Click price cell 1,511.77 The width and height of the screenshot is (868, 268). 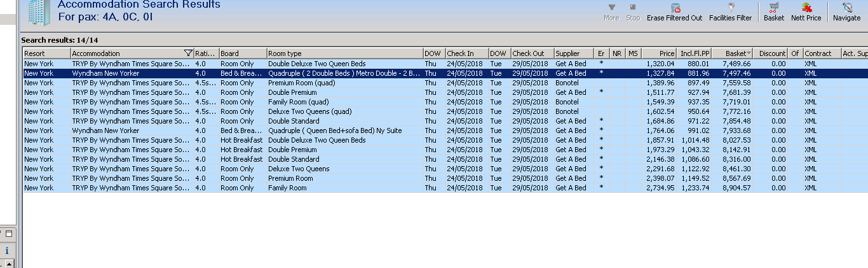point(661,92)
